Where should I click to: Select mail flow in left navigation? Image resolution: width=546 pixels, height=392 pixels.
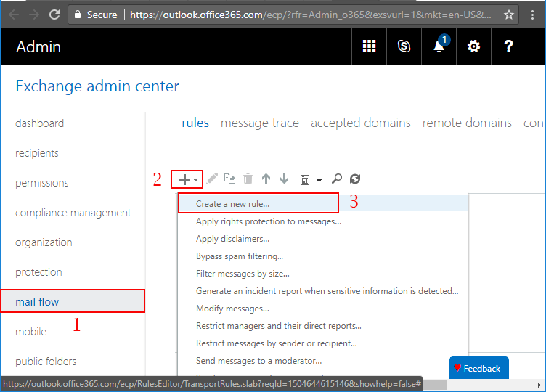[x=38, y=301]
